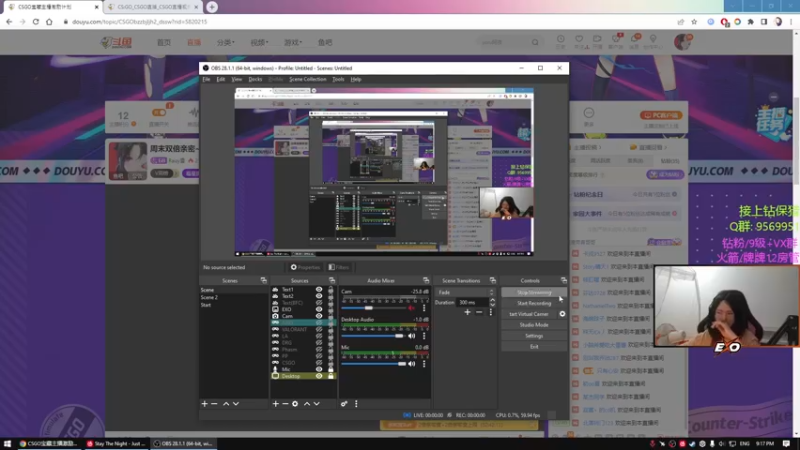The height and width of the screenshot is (450, 800).
Task: Reload the page in the Chrome browser
Action: [36, 22]
